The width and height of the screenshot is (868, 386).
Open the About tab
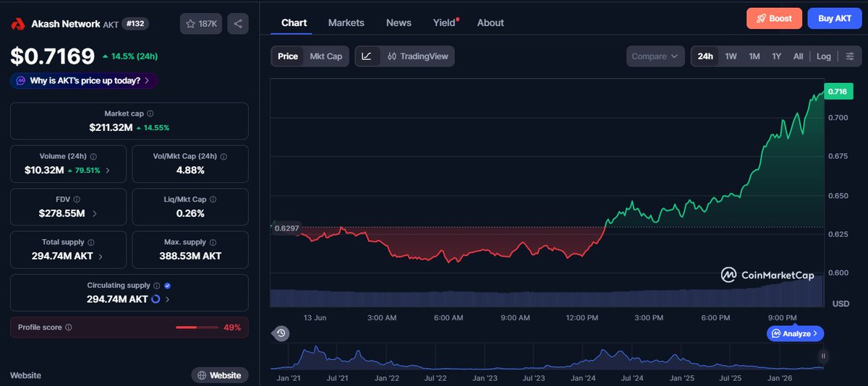(490, 22)
